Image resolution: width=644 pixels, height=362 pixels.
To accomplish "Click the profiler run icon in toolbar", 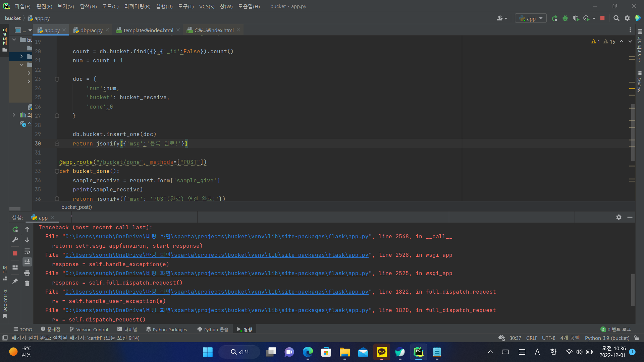I will point(586,18).
